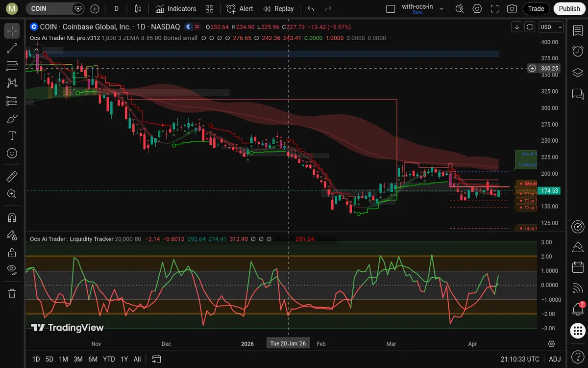Open the alerts clock panel in right sidebar
This screenshot has width=588, height=368.
tap(578, 51)
